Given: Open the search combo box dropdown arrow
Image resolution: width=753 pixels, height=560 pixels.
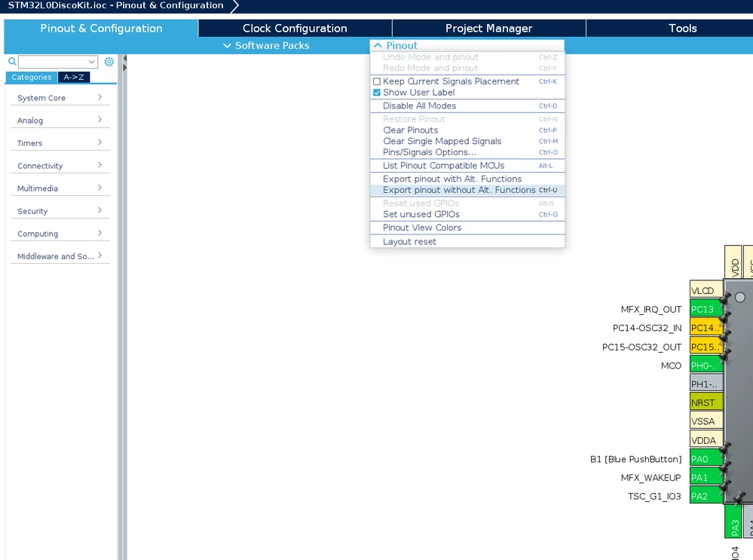Looking at the screenshot, I should 92,62.
